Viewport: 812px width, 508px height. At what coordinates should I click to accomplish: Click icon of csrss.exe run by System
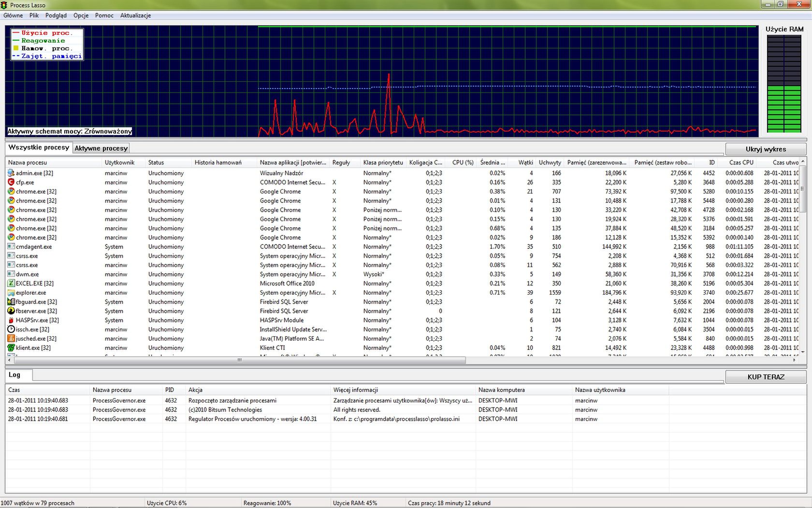(x=11, y=255)
